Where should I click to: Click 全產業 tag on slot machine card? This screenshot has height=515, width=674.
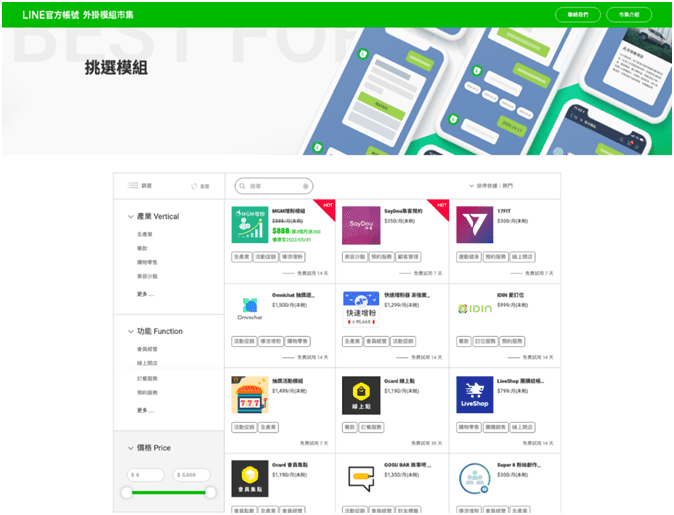tap(268, 427)
